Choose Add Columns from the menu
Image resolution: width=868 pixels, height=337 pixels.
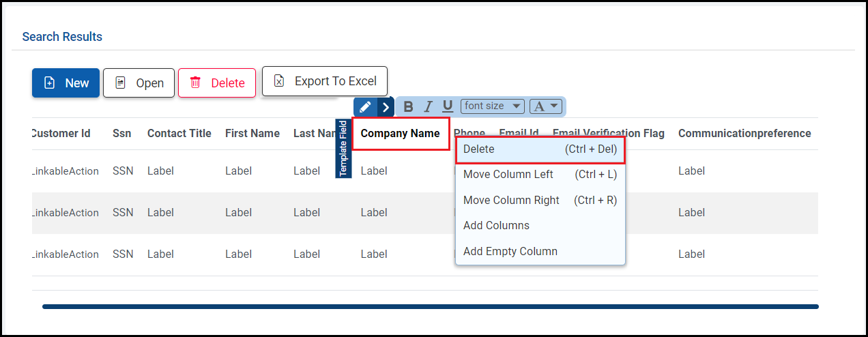click(496, 225)
